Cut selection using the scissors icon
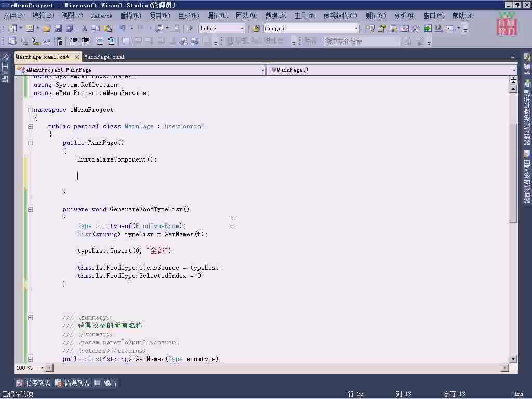This screenshot has width=532, height=399. point(85,29)
